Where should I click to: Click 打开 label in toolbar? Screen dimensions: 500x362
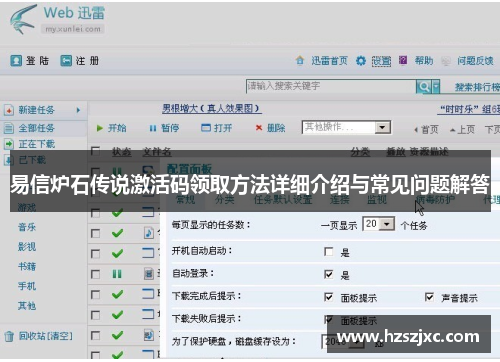pyautogui.click(x=223, y=128)
